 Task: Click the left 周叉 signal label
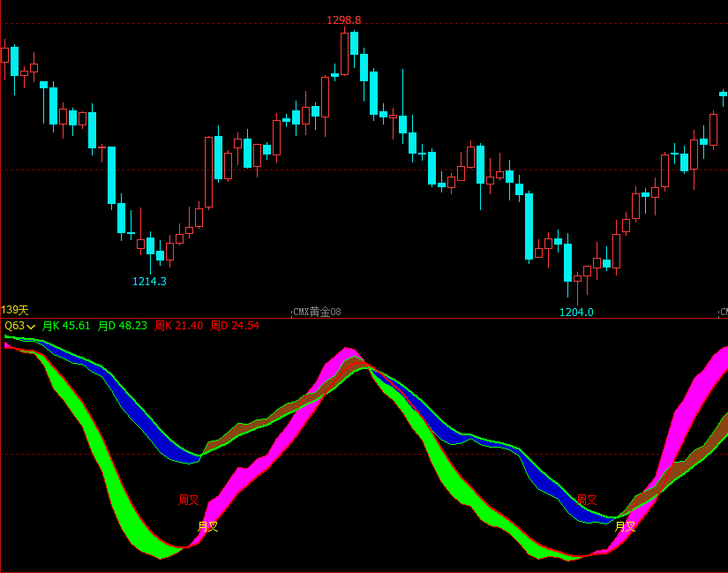189,500
